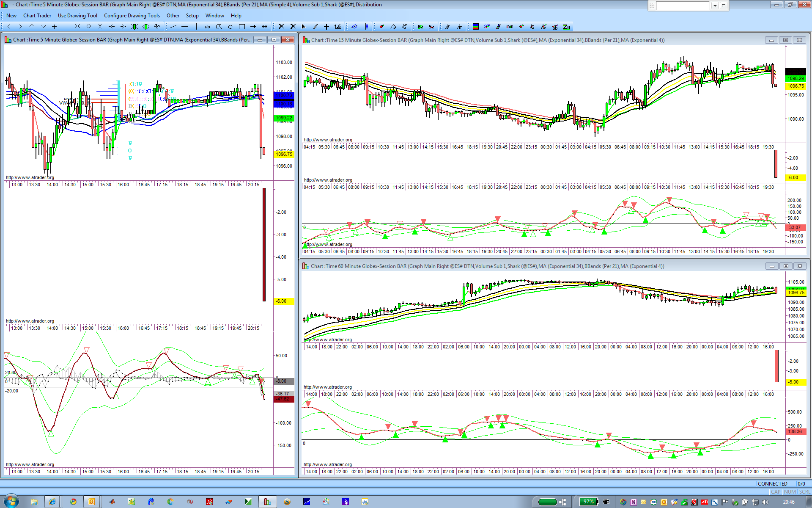Click the right chevron scroll-forward toolbar icon
Viewport: 812px width, 508px height.
[20, 27]
